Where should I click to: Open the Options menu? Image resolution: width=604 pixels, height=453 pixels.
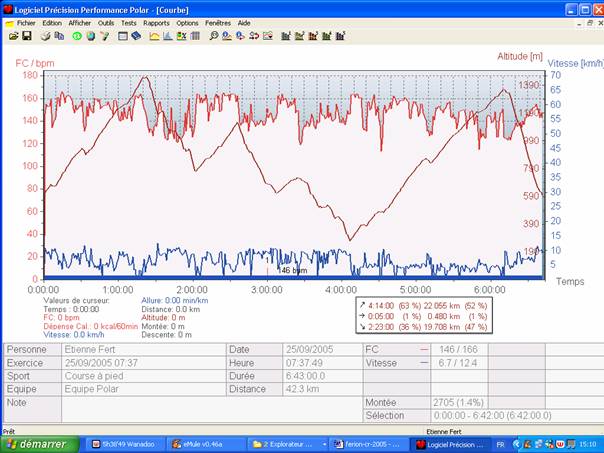(x=187, y=22)
